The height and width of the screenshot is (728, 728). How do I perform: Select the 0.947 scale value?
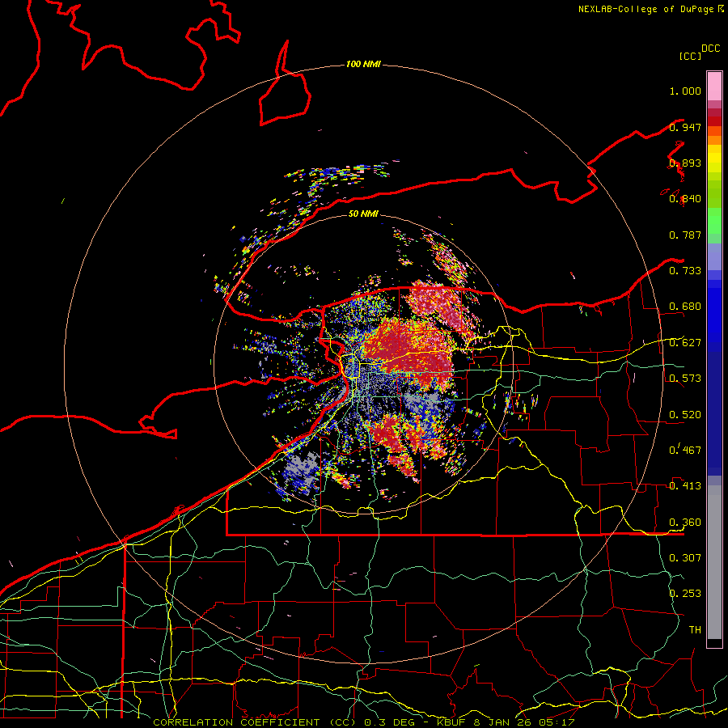pos(685,127)
